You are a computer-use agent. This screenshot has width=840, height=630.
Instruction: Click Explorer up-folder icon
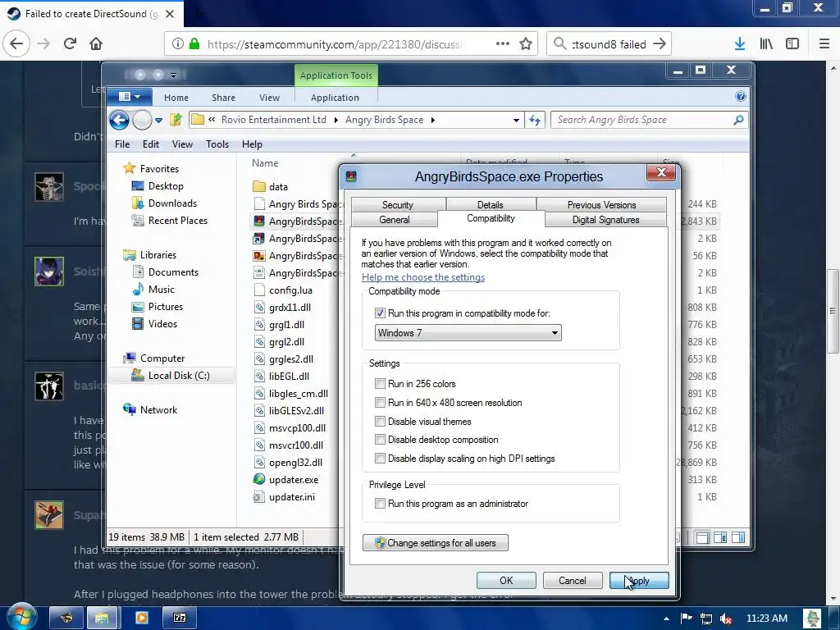[176, 120]
